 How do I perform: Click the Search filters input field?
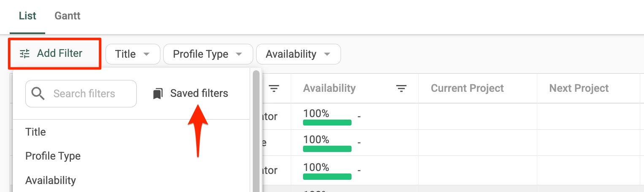point(81,93)
